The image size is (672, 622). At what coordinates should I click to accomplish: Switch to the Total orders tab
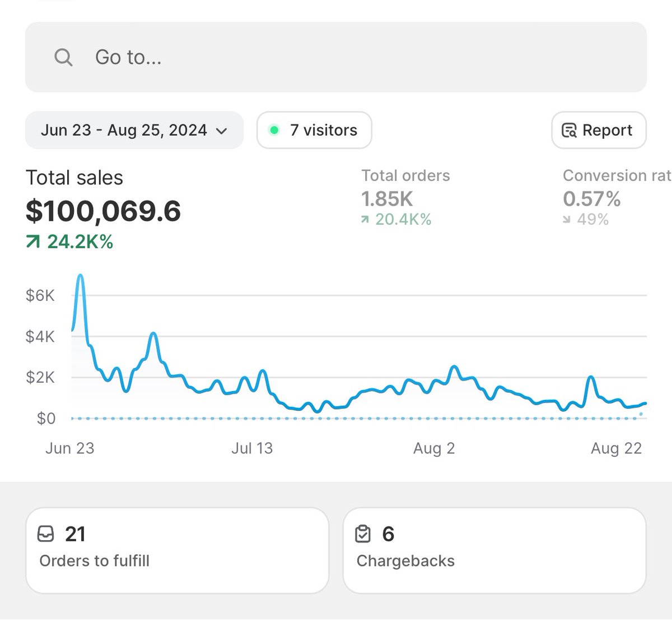pyautogui.click(x=405, y=197)
